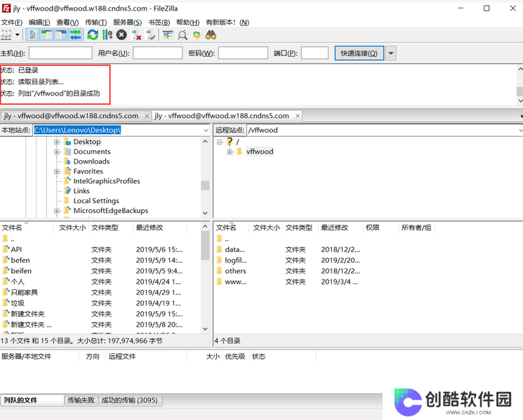Open the 书签(B) menu
Image resolution: width=523 pixels, height=420 pixels.
(x=159, y=22)
